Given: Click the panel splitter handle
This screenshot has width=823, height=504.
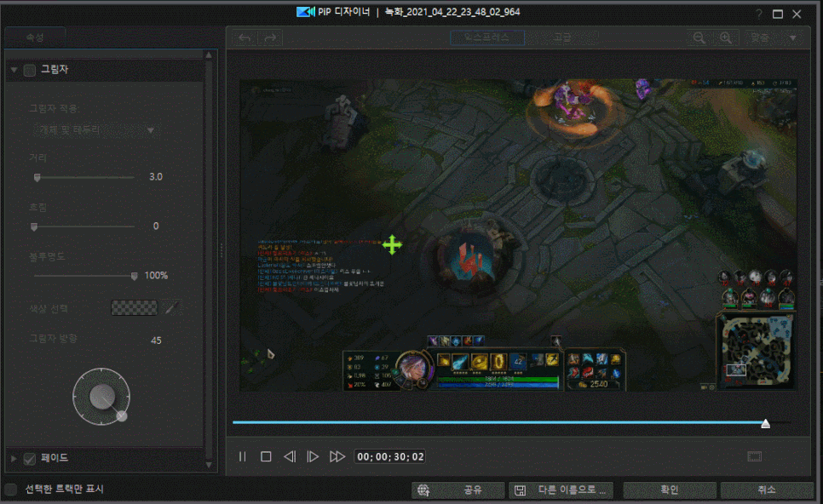Looking at the screenshot, I should pyautogui.click(x=222, y=250).
